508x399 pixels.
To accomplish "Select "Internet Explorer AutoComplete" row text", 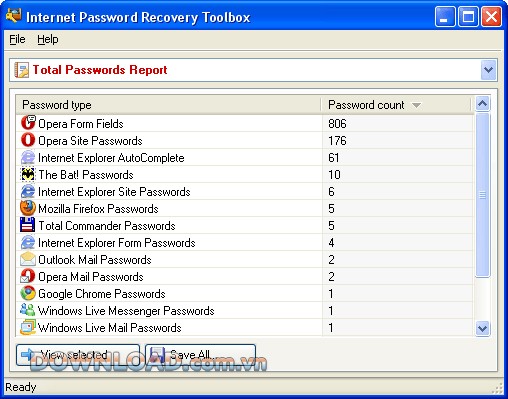I will [111, 158].
